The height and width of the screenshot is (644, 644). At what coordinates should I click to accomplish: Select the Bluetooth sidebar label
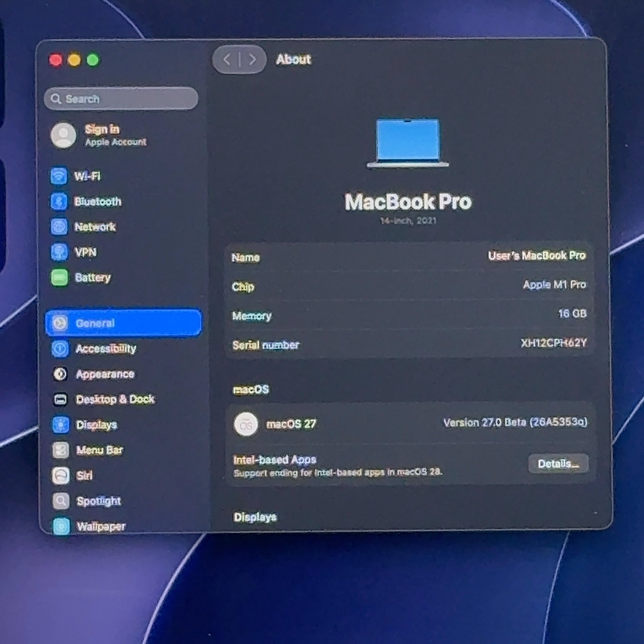coord(98,201)
